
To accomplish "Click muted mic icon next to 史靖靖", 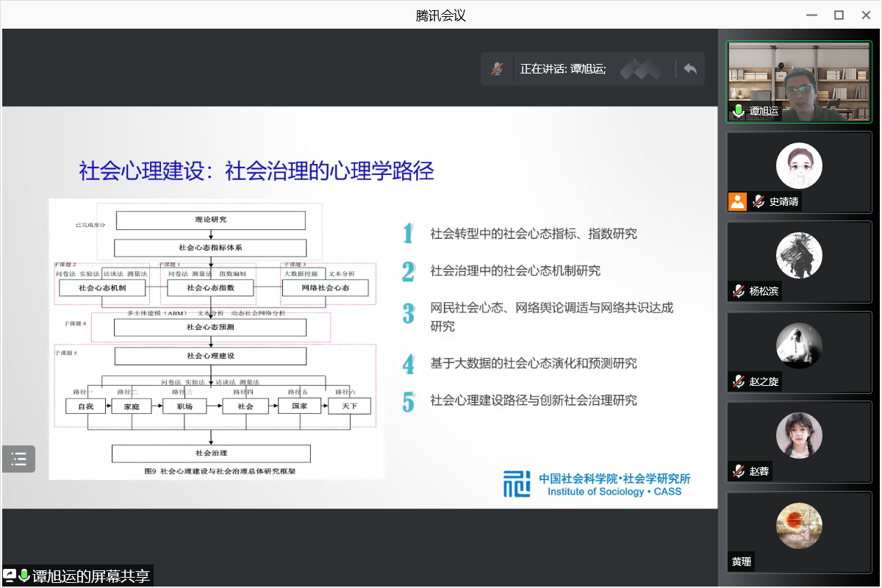I will tap(759, 201).
